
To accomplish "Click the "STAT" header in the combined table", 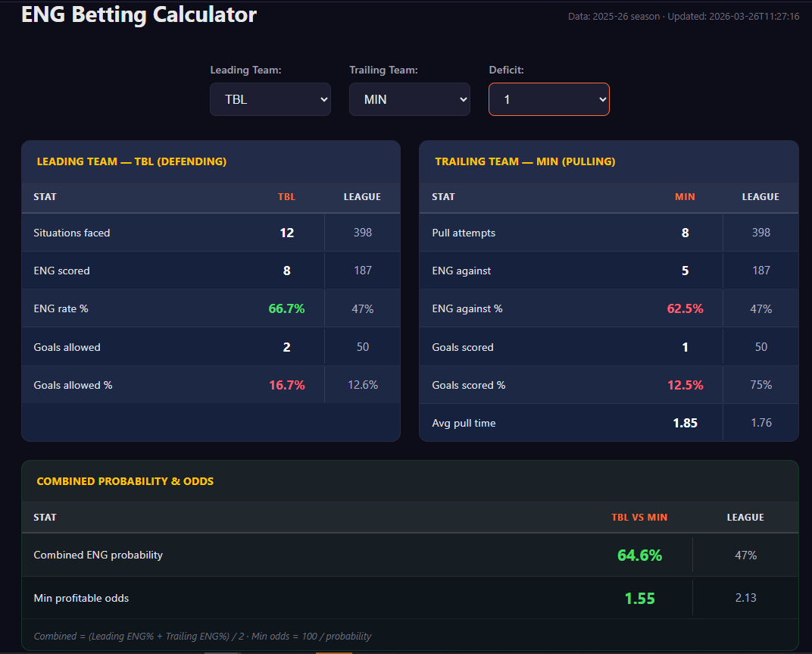I will pos(45,518).
